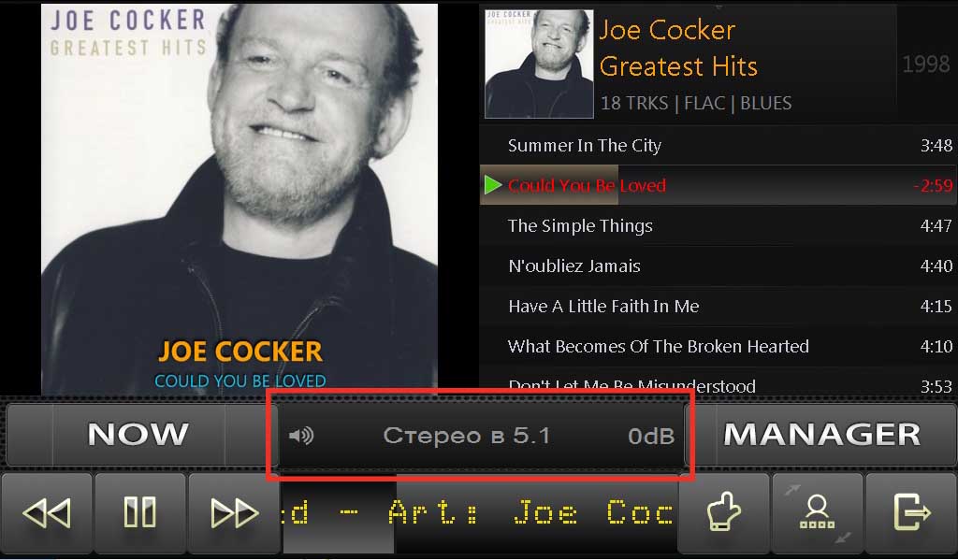Click the scrolling yellow track info ticker
Viewport: 958px width, 560px height.
point(480,513)
